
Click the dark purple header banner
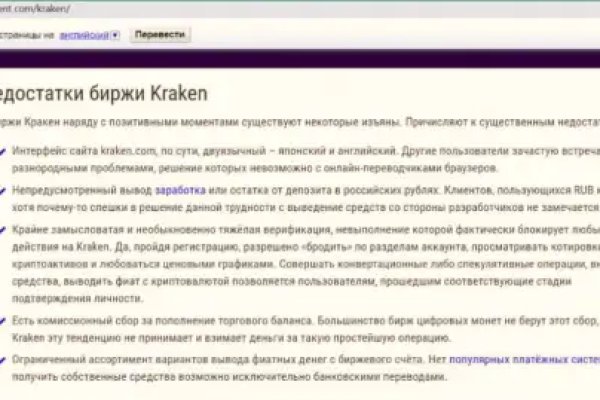(x=300, y=56)
